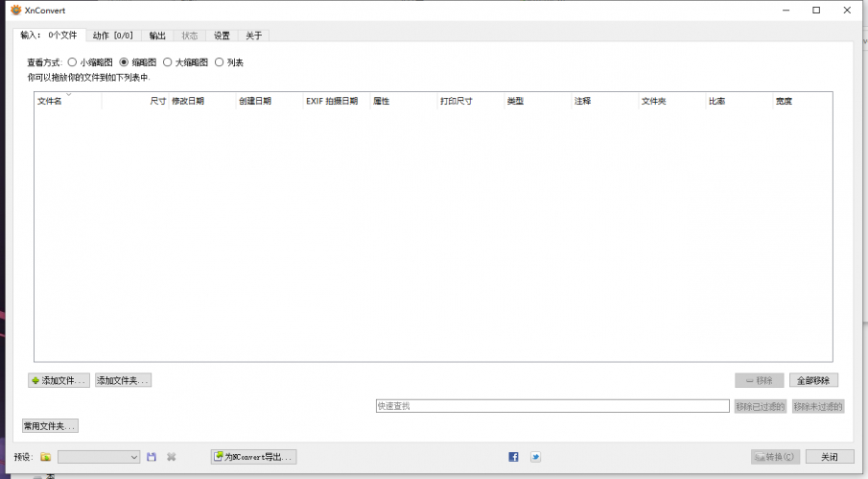Click the 全部移除 button

pos(813,380)
